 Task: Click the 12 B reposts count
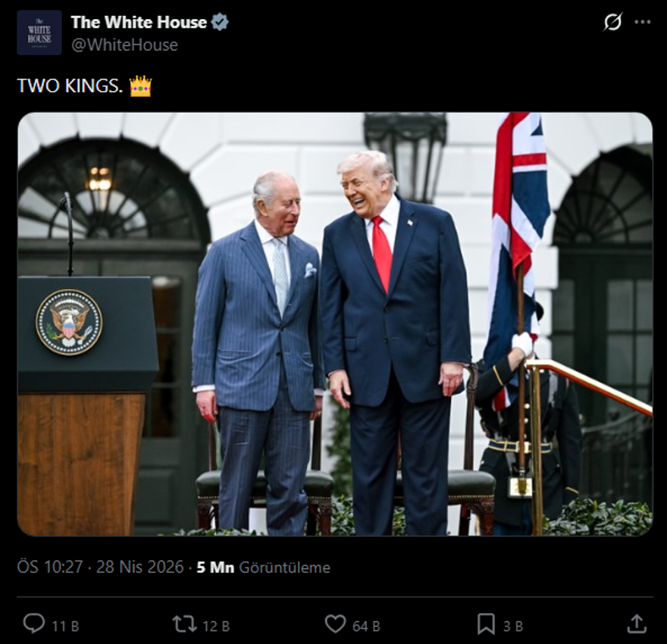pyautogui.click(x=216, y=626)
